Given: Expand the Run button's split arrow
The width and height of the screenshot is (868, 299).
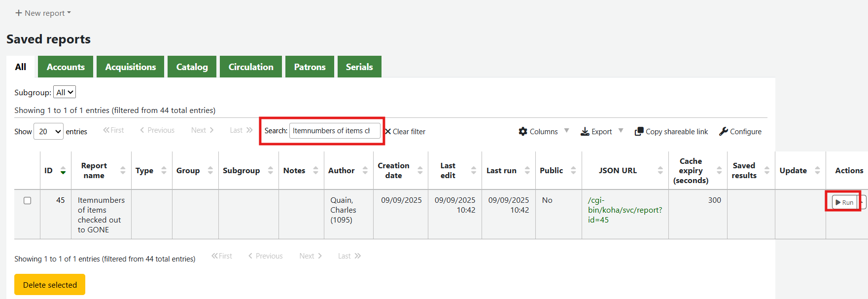Looking at the screenshot, I should pyautogui.click(x=862, y=202).
